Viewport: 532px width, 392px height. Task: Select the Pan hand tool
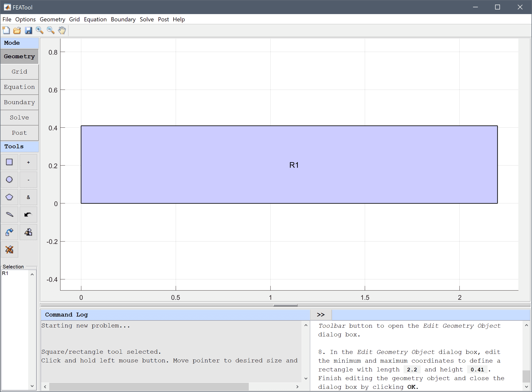tap(62, 31)
